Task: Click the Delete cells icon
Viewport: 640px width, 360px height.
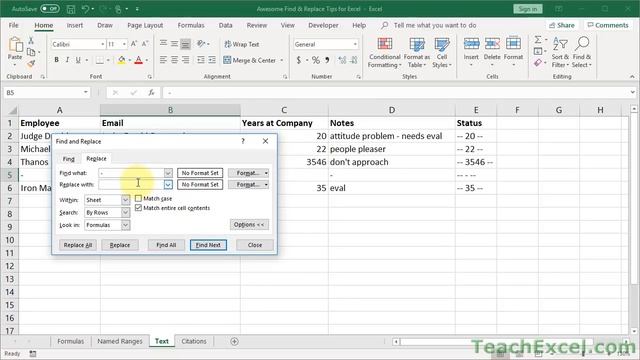Action: (x=492, y=43)
